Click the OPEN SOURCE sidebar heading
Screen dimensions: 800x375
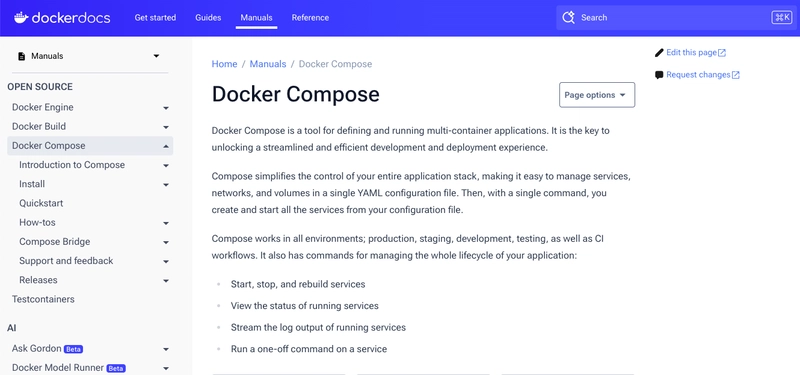40,87
